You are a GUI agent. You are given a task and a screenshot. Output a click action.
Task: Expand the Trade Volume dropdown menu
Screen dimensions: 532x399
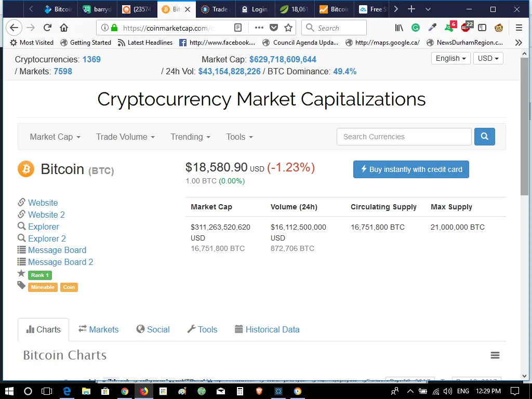(x=125, y=137)
